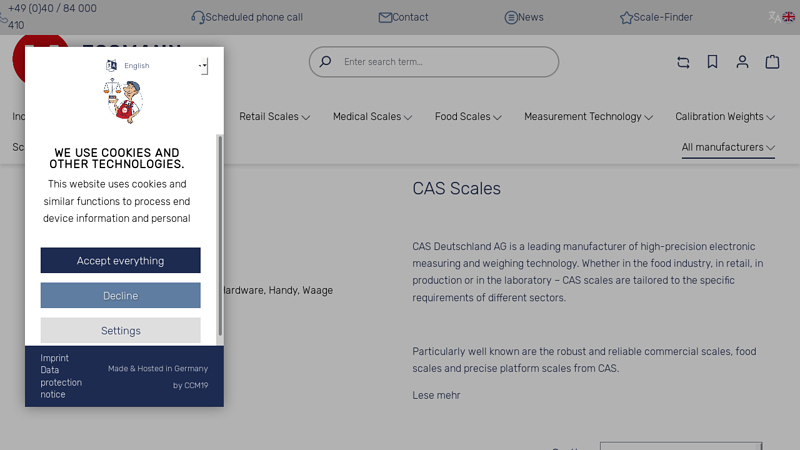Image resolution: width=800 pixels, height=450 pixels.
Task: Open the Contact link
Action: click(410, 17)
